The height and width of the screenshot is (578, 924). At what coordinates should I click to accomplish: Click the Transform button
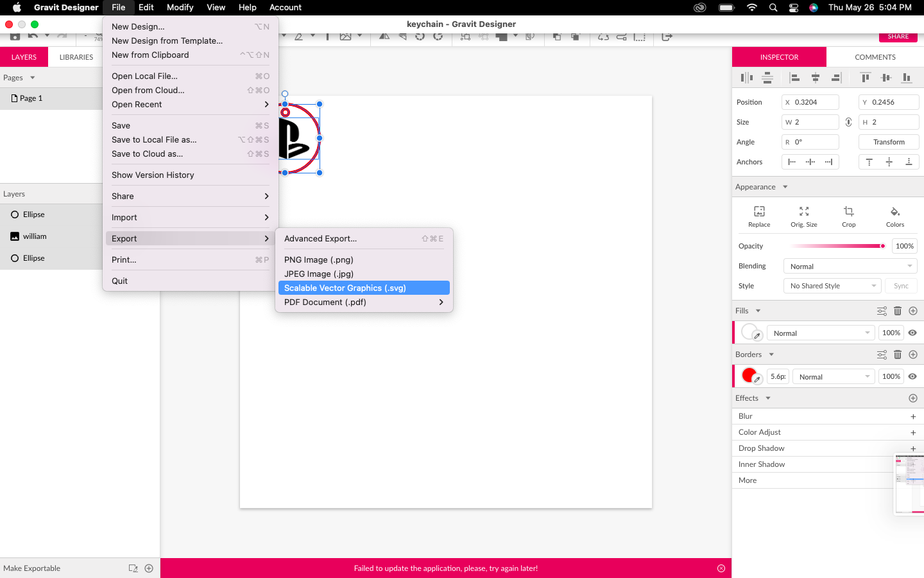click(x=889, y=142)
